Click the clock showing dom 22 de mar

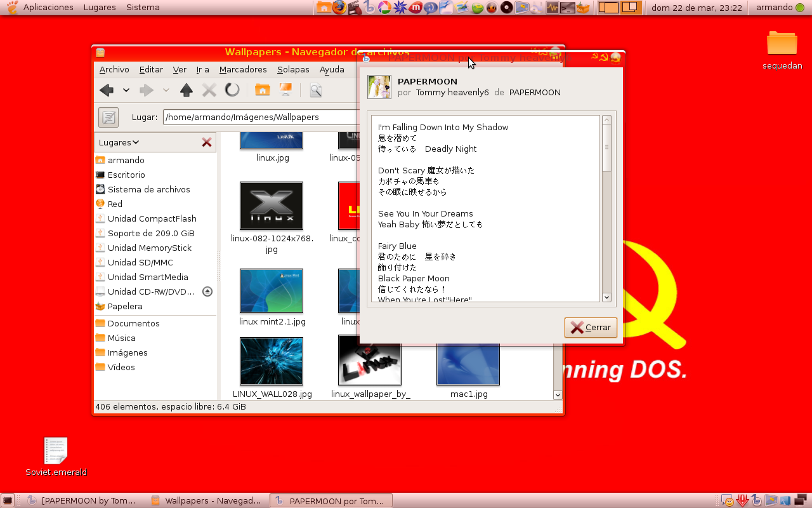(697, 8)
